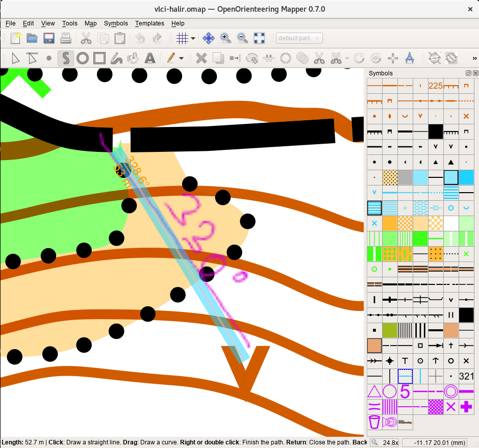Viewport: 479px width, 448px height.
Task: Zoom out with the magnifier minus icon
Action: tap(242, 38)
